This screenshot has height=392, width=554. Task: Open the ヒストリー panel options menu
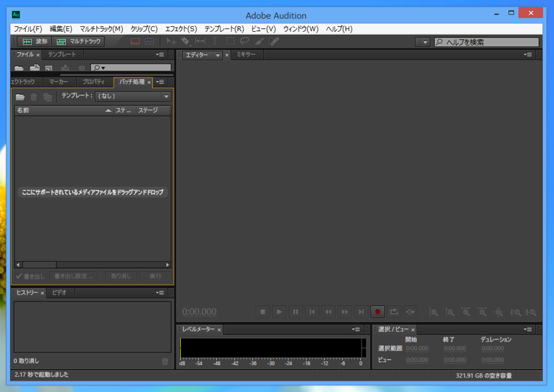160,293
